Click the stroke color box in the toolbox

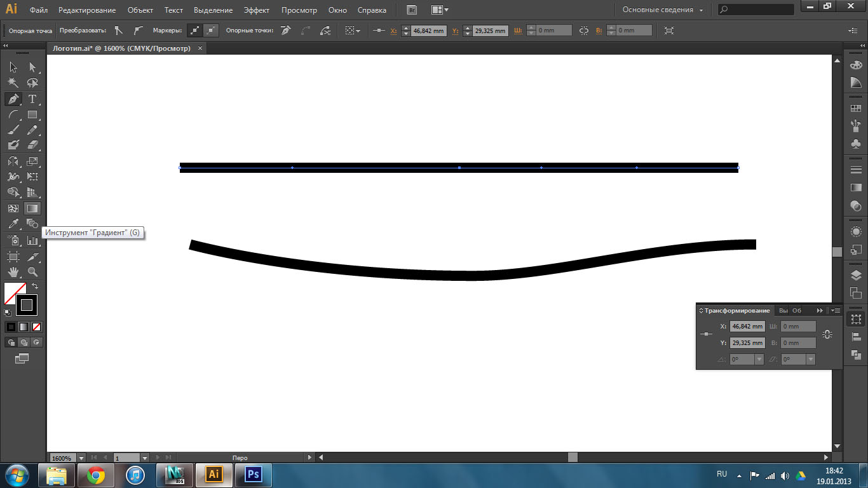point(26,305)
